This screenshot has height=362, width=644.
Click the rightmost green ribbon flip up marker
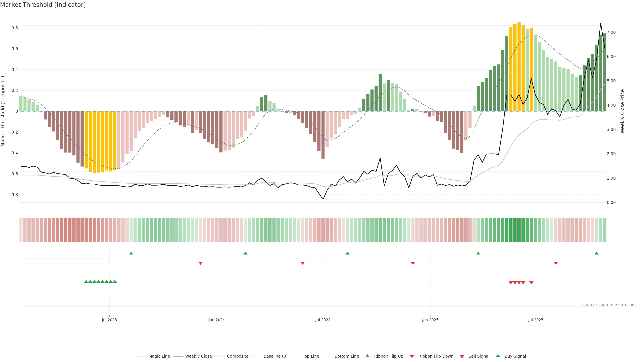(x=597, y=253)
